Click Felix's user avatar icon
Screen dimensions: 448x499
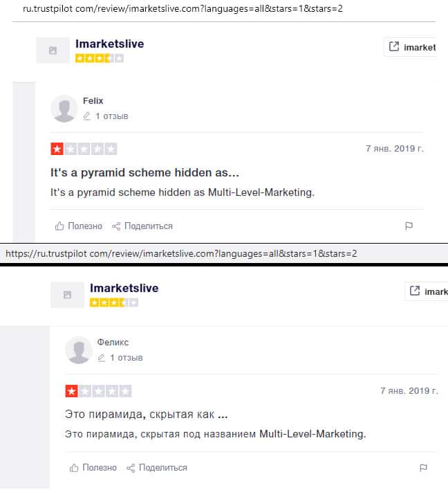click(x=64, y=109)
